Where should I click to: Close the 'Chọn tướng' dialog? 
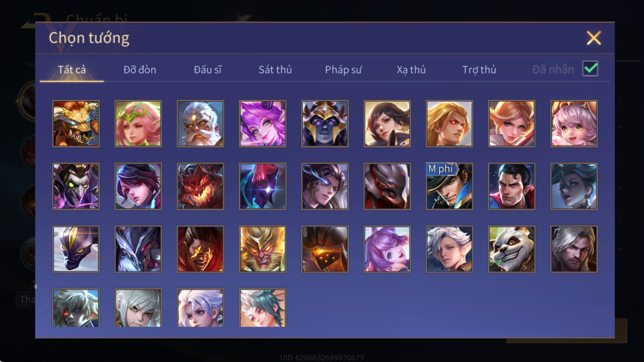click(594, 38)
